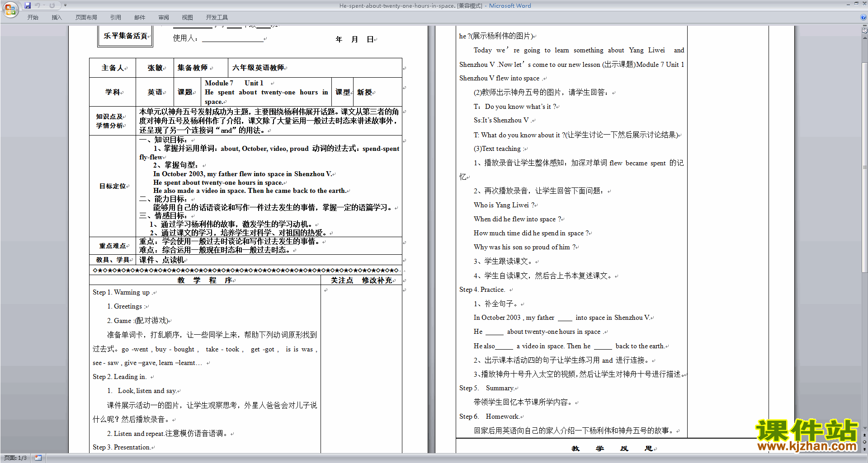This screenshot has width=868, height=463.
Task: Click the 'Step 2. Leading in.' line
Action: [120, 377]
